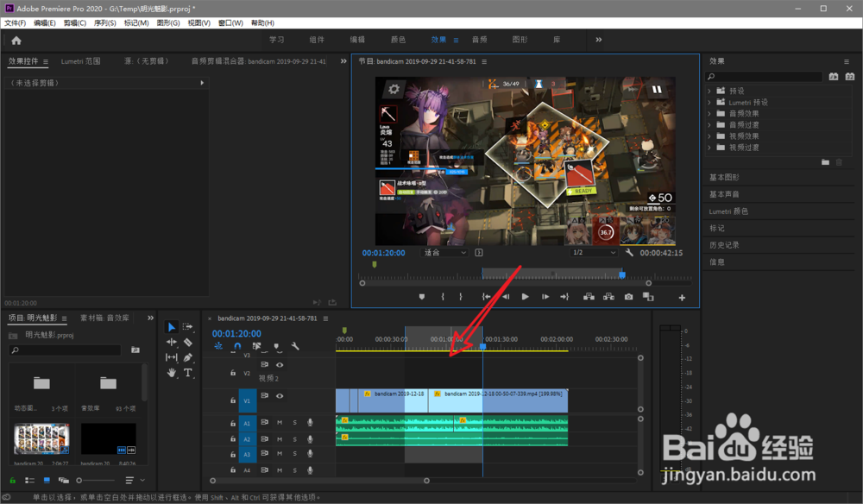Step back one frame
Viewport: 863px width, 504px height.
(x=505, y=297)
